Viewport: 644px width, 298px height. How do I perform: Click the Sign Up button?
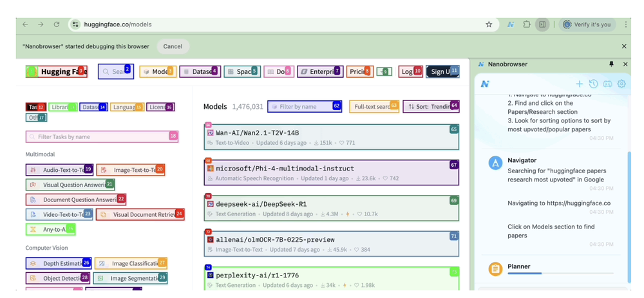[x=442, y=71]
